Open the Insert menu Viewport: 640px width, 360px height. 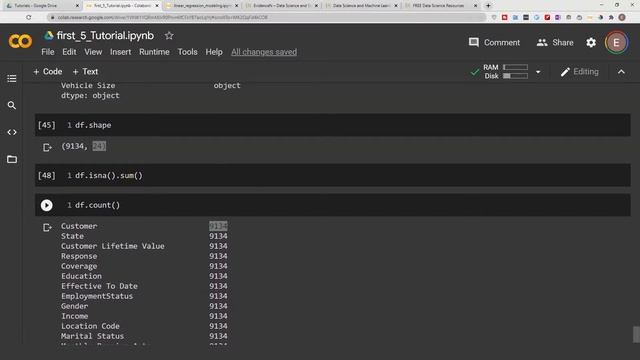click(x=120, y=52)
